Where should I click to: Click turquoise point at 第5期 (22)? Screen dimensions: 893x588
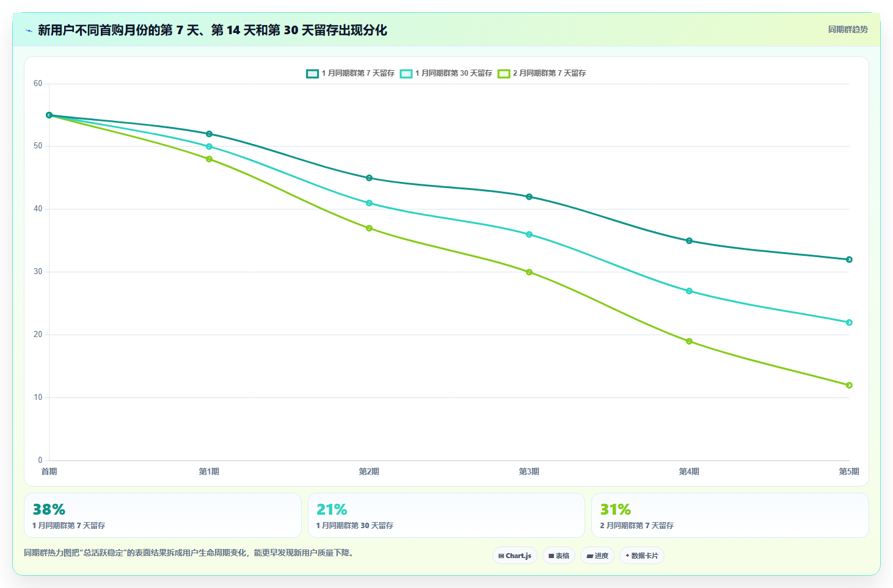pyautogui.click(x=849, y=322)
